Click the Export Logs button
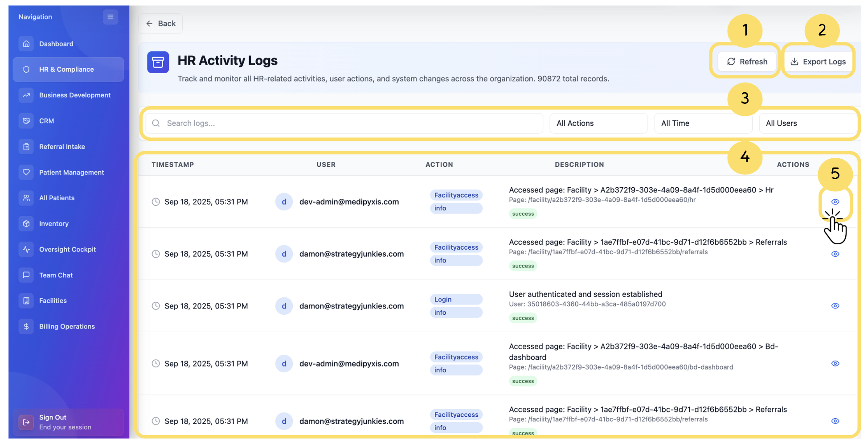Image resolution: width=868 pixels, height=444 pixels. point(818,62)
